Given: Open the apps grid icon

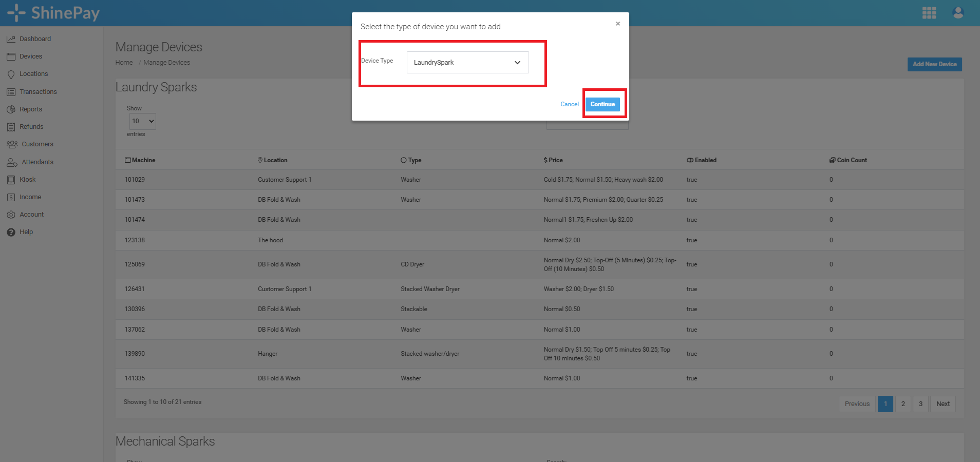Looking at the screenshot, I should click(x=929, y=13).
